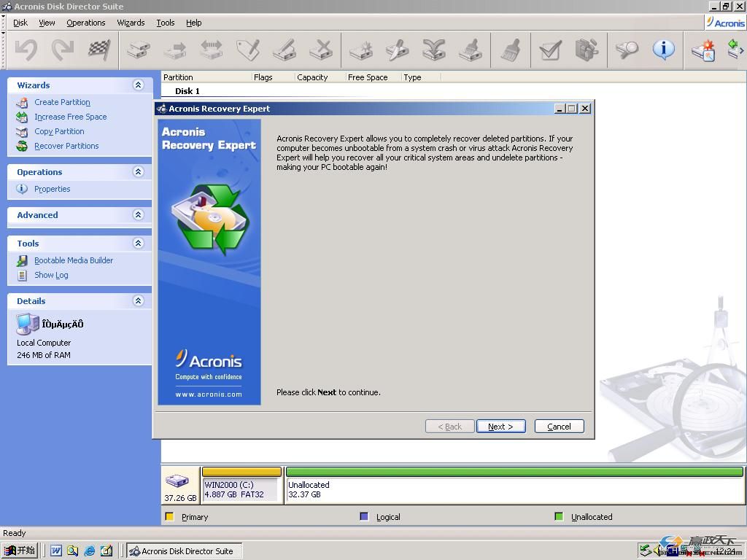Click the Resize partition double-arrow icon
Image resolution: width=747 pixels, height=560 pixels.
(x=212, y=50)
